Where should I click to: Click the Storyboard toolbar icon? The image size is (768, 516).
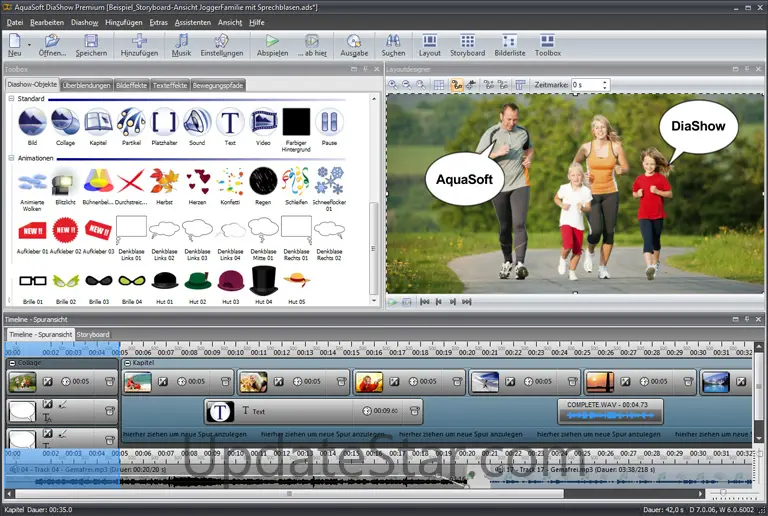[x=467, y=44]
